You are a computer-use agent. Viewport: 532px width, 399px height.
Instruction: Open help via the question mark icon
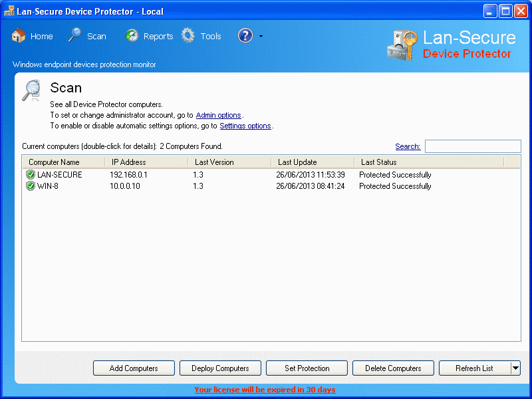pos(245,36)
